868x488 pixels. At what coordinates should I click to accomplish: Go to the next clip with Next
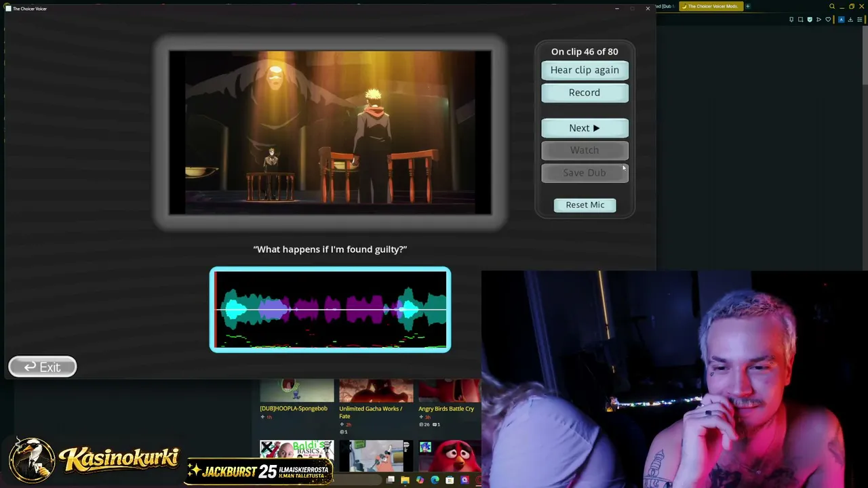click(585, 128)
